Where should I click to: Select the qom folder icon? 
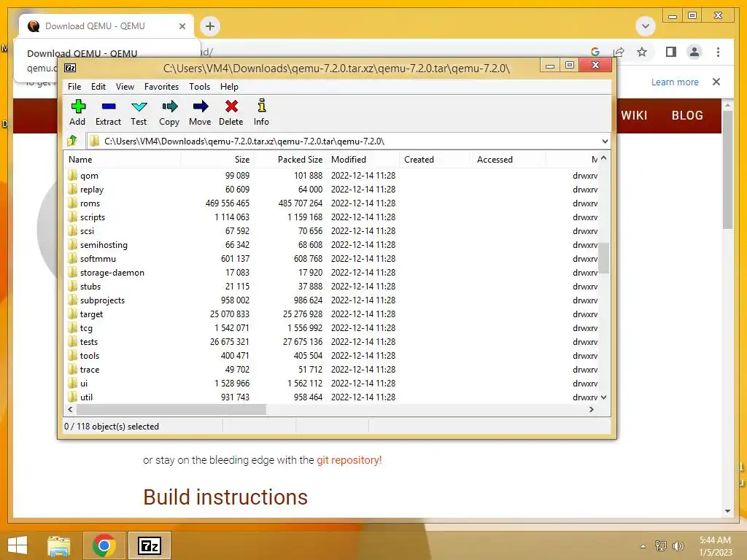72,175
